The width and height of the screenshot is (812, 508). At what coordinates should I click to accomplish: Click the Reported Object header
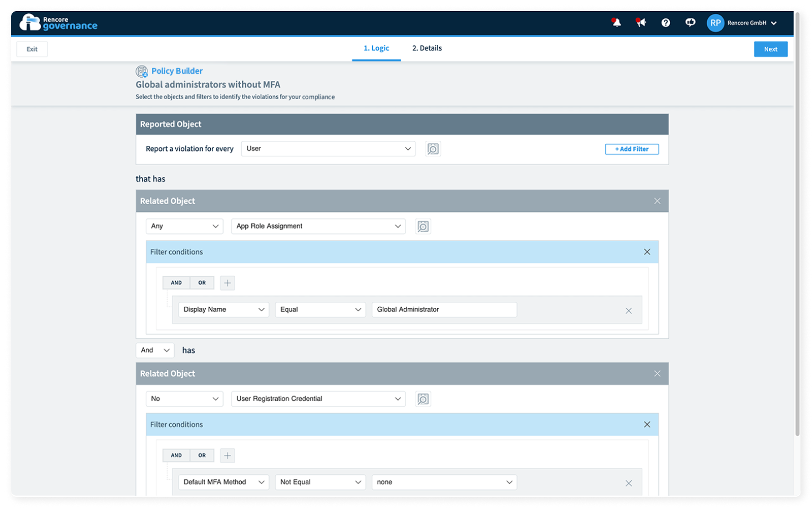click(402, 124)
